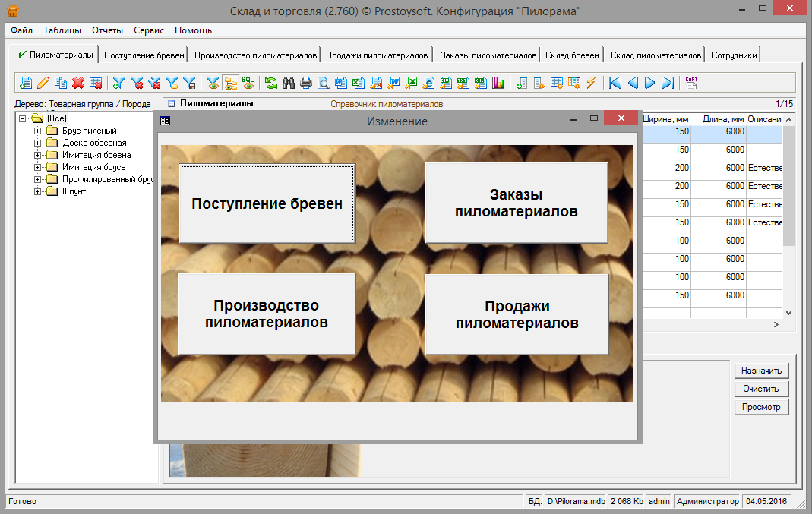Click the red X delete record icon
Screen dimensions: 812x514
[x=77, y=83]
